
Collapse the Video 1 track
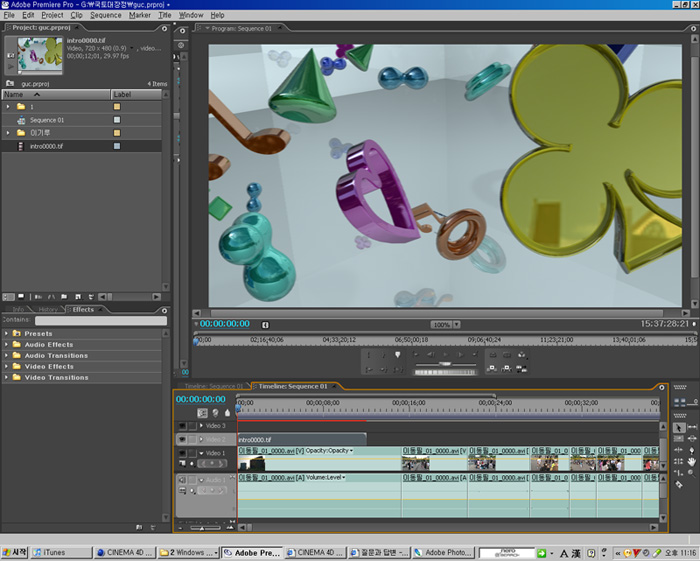(201, 453)
